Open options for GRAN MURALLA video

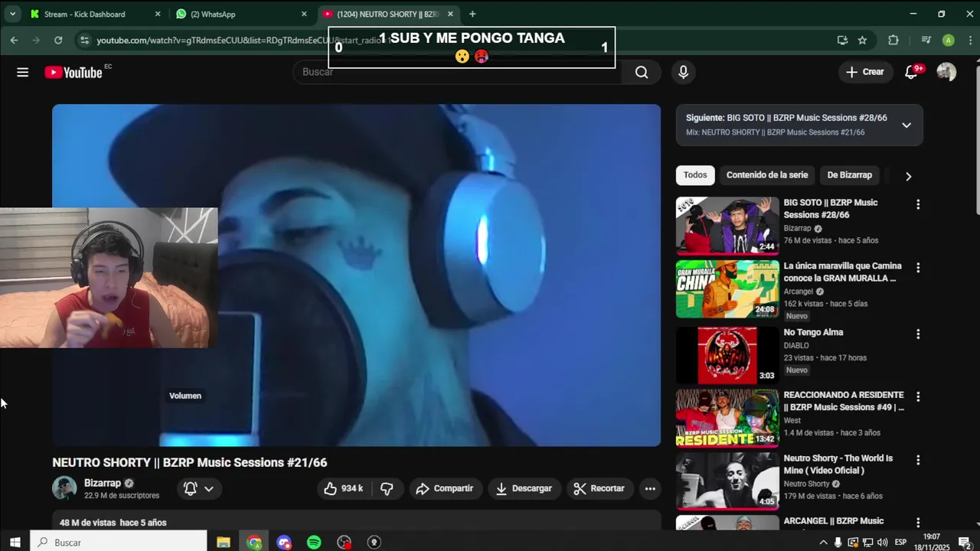(x=918, y=268)
